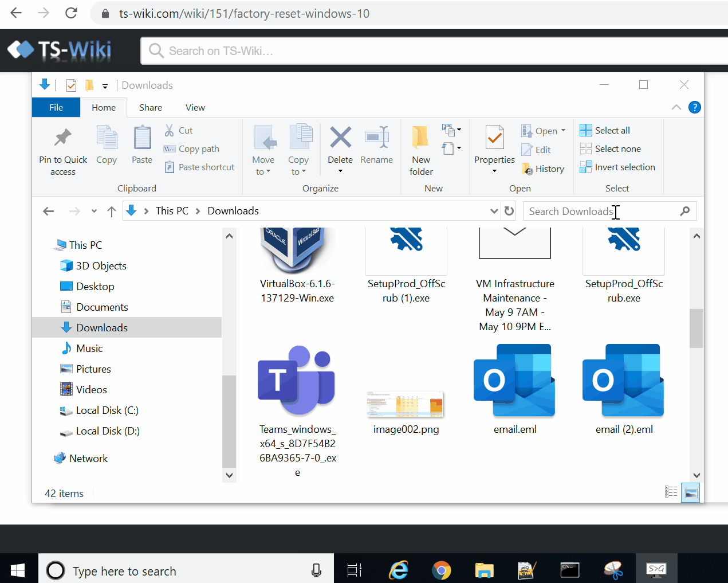Open the Share ribbon tab

[x=150, y=108]
